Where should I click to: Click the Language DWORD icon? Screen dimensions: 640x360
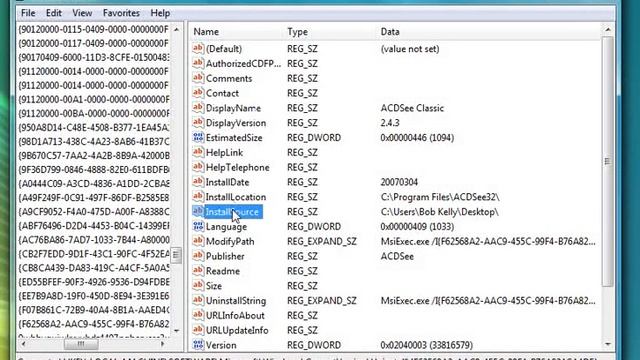point(198,227)
